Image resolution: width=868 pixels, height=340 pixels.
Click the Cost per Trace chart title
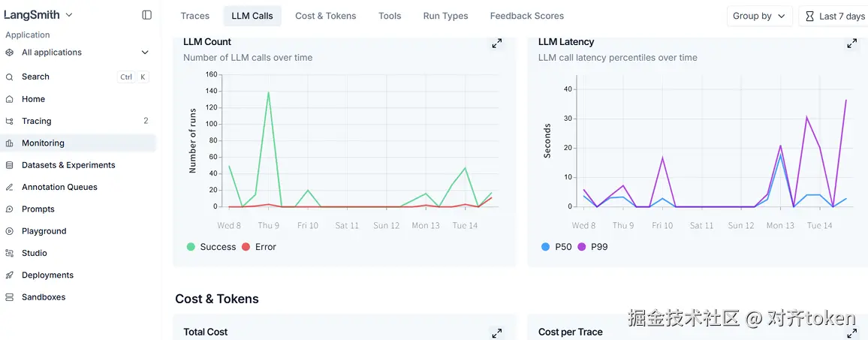(570, 332)
